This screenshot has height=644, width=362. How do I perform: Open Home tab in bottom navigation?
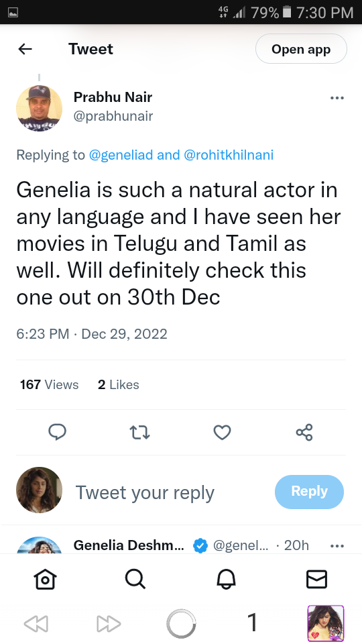tap(45, 580)
